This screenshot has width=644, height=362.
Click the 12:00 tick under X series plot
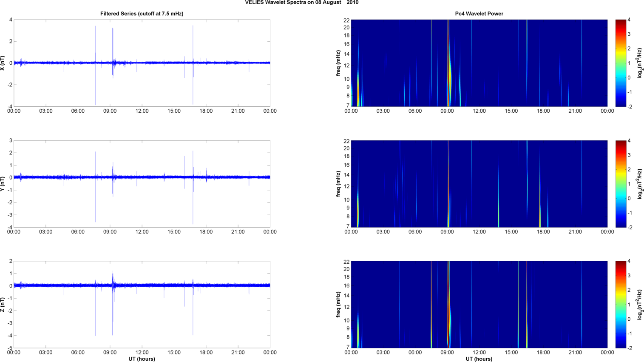click(x=142, y=111)
